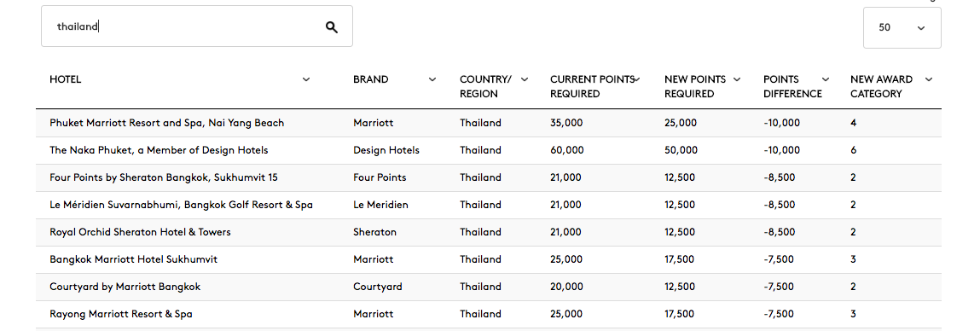Select The Naka Phuket hotel row
Screen dimensions: 980x331
pyautogui.click(x=489, y=151)
